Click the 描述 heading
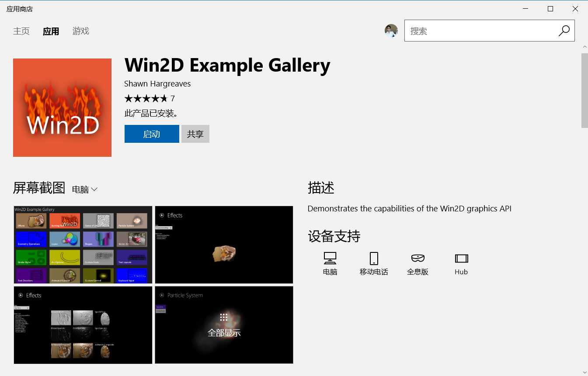 tap(321, 188)
